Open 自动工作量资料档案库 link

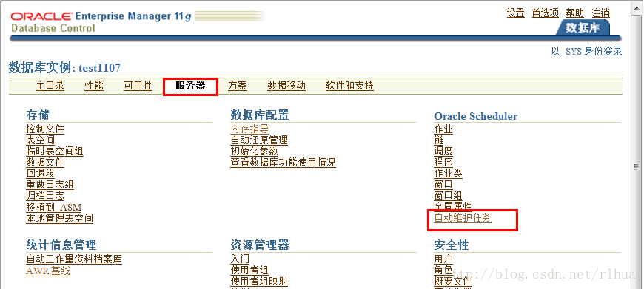74,259
